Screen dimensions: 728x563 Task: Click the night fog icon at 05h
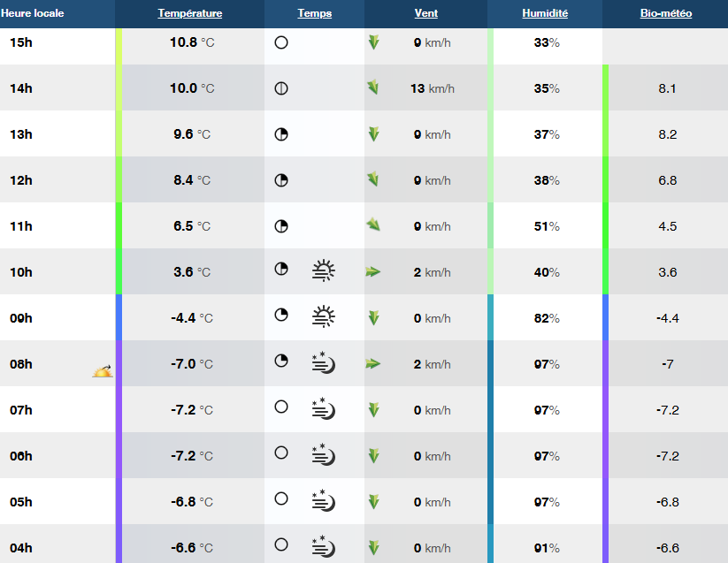point(324,501)
